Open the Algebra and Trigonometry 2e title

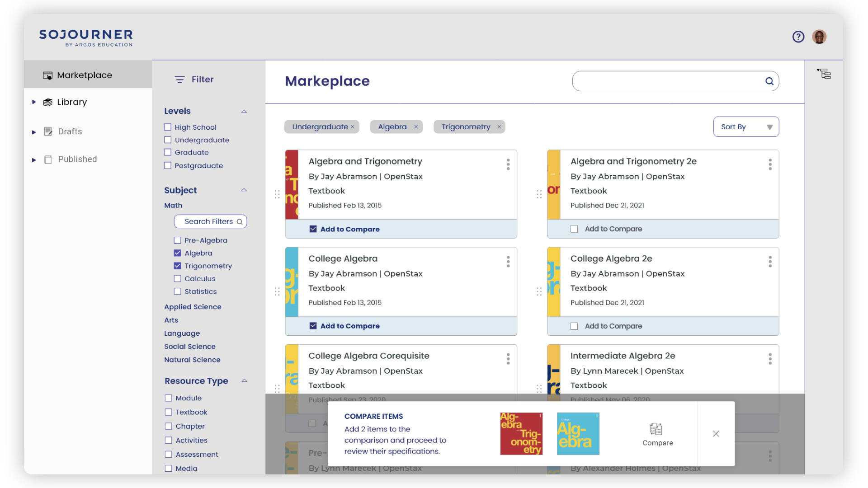click(x=633, y=161)
